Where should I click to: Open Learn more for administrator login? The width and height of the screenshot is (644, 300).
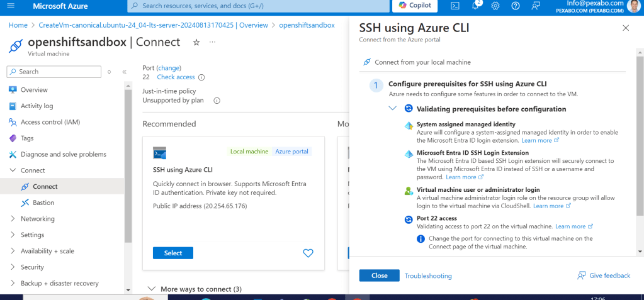[552, 206]
